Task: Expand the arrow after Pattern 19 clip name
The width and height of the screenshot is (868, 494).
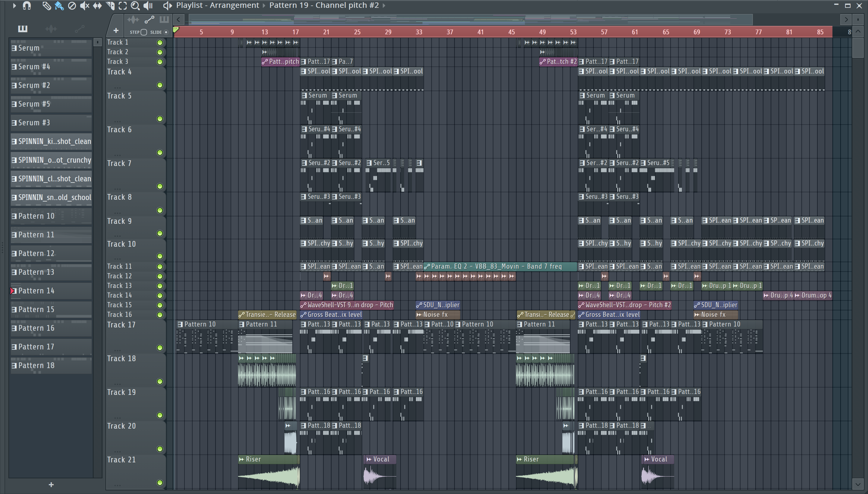Action: click(384, 5)
